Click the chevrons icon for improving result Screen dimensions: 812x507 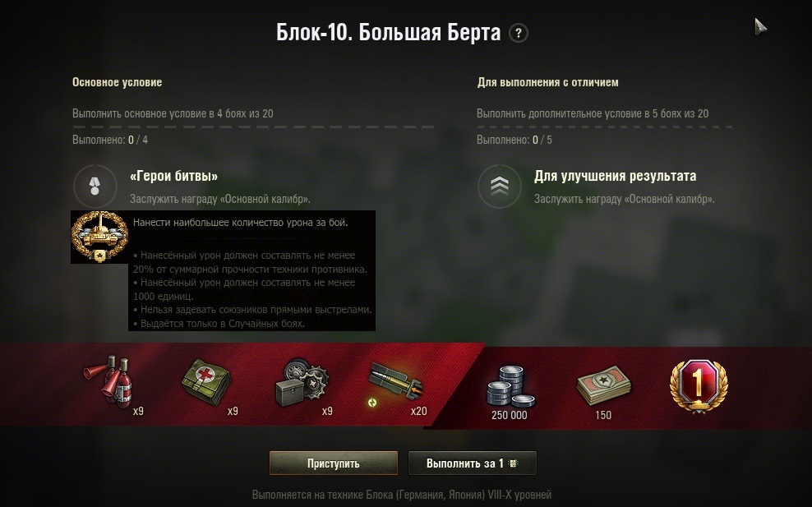coord(499,187)
